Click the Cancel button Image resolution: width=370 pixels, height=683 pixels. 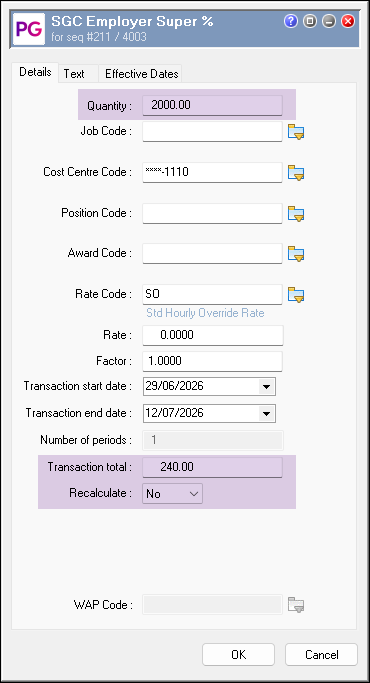[321, 655]
